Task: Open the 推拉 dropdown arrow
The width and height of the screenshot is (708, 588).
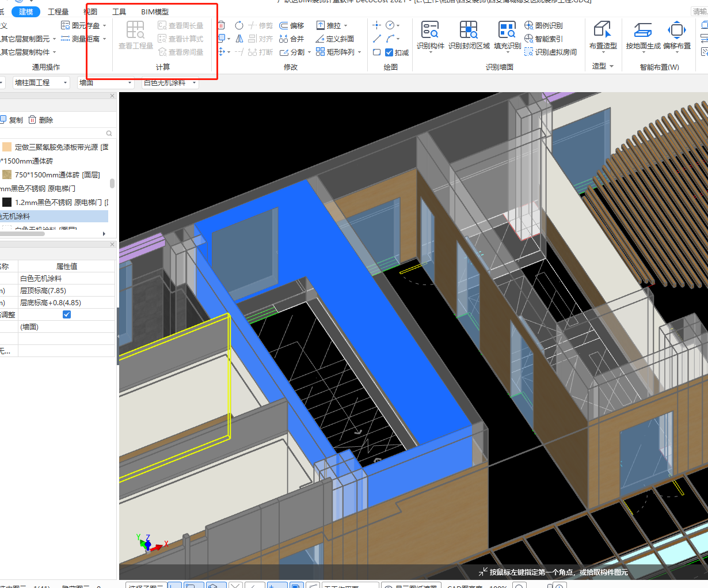Action: tap(345, 25)
